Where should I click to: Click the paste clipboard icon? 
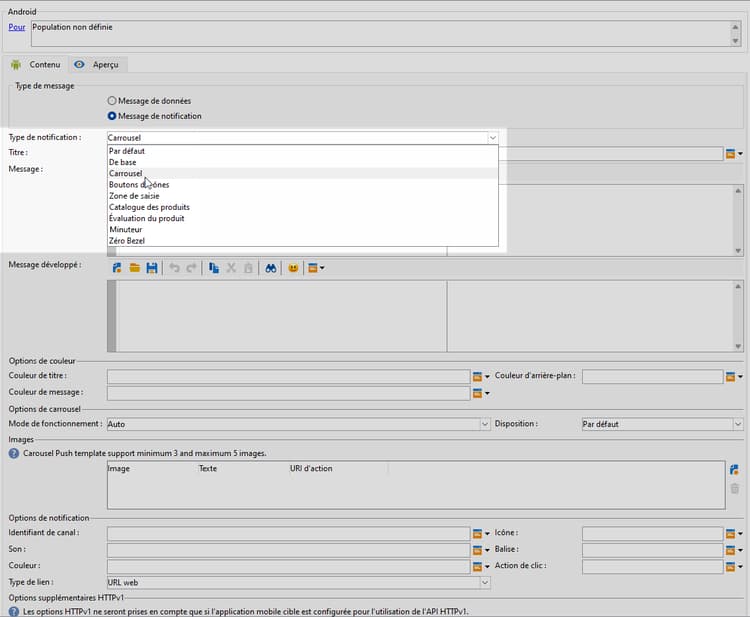click(x=248, y=268)
